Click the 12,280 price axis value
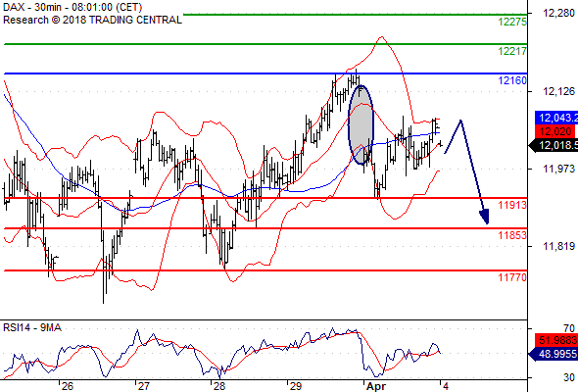The width and height of the screenshot is (578, 392). [x=558, y=14]
